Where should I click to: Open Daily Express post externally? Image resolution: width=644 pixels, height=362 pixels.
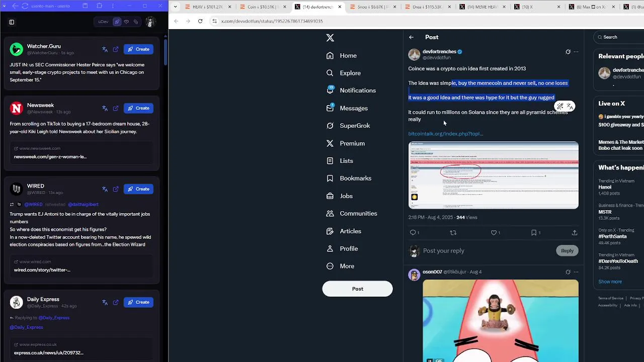(116, 302)
